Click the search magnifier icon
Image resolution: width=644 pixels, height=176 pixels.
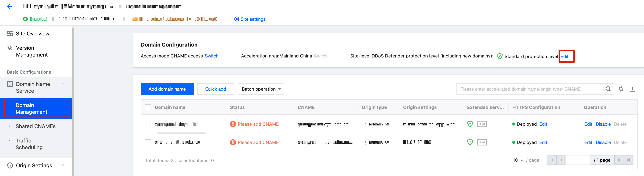point(608,89)
